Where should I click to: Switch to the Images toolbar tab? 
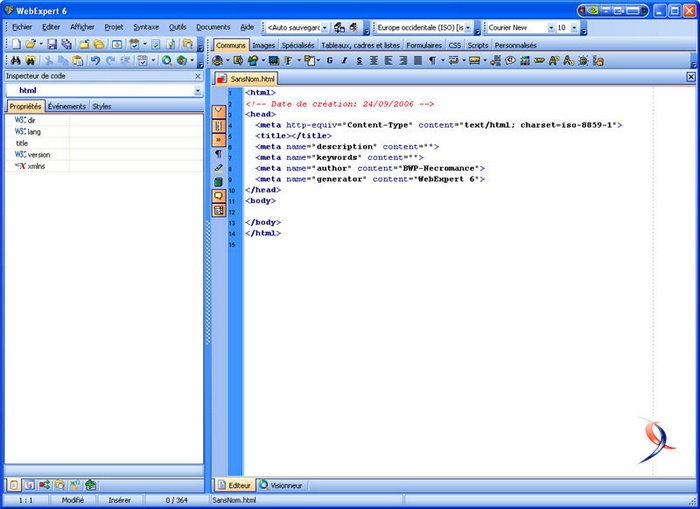(x=263, y=45)
